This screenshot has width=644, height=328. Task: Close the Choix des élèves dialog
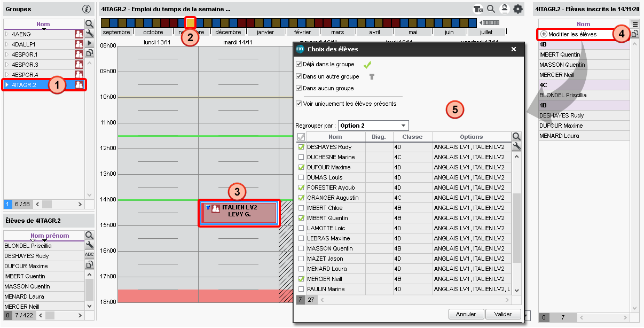(514, 49)
